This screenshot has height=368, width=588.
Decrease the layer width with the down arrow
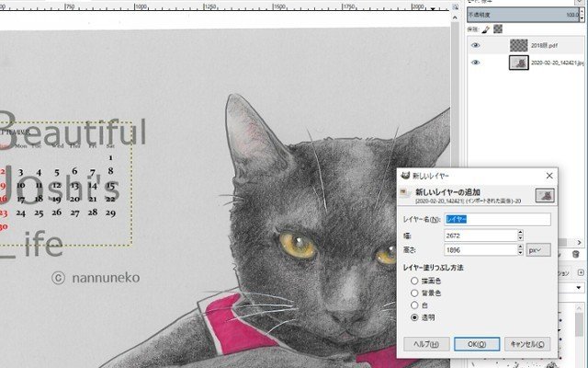[521, 239]
